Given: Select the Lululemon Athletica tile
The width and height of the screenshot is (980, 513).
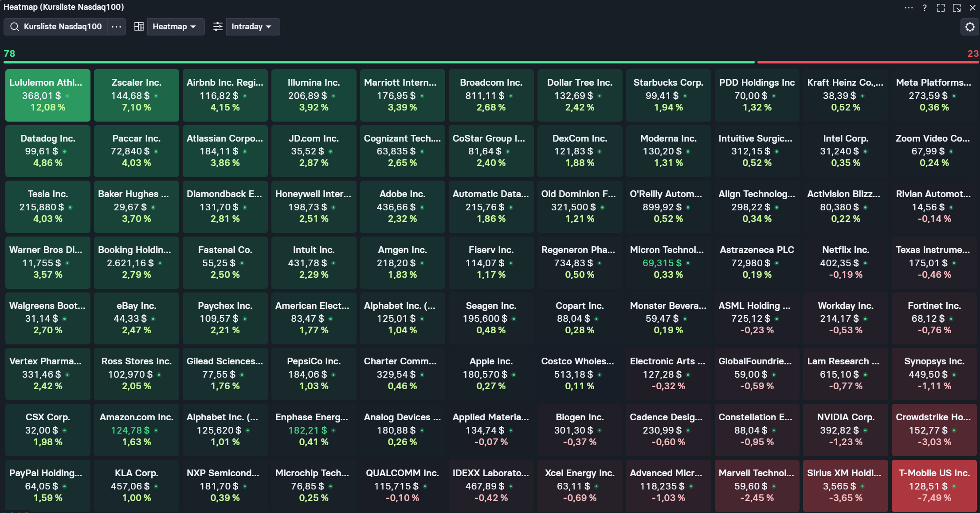Looking at the screenshot, I should (x=48, y=95).
